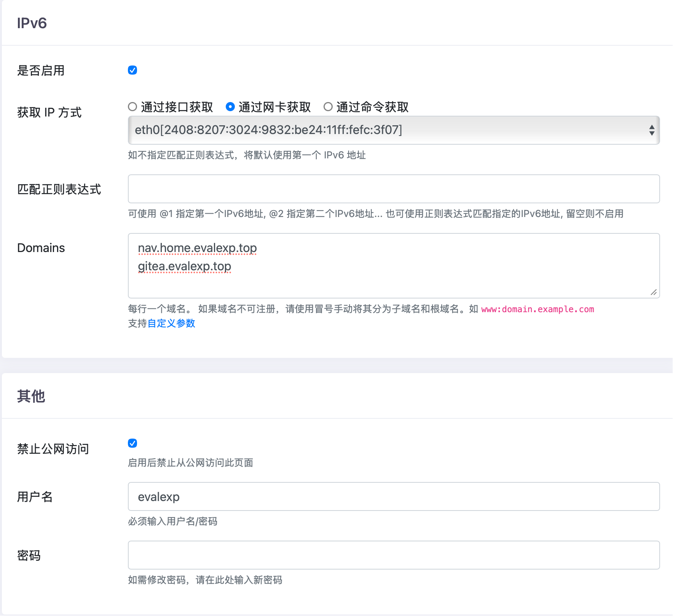Choose the 通过网卡获取 radio option
Screen dimensions: 673x616
point(230,107)
